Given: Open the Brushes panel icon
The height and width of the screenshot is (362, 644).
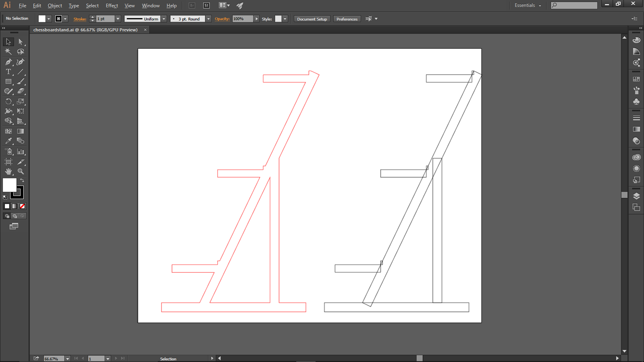Looking at the screenshot, I should [636, 90].
